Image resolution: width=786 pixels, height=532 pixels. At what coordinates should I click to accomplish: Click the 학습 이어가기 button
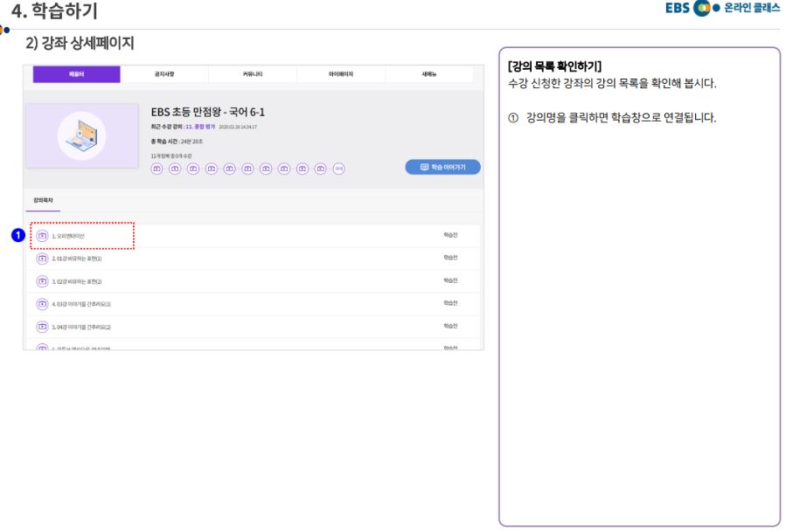(x=442, y=168)
